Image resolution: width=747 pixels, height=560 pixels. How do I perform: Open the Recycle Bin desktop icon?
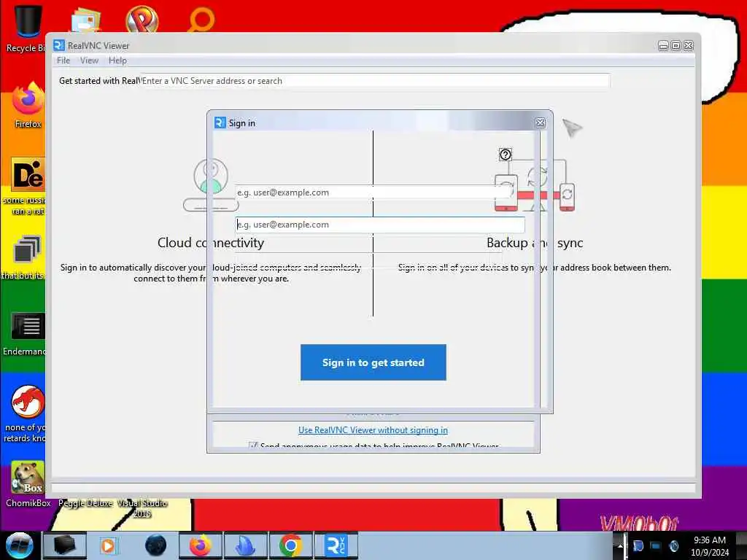27,28
